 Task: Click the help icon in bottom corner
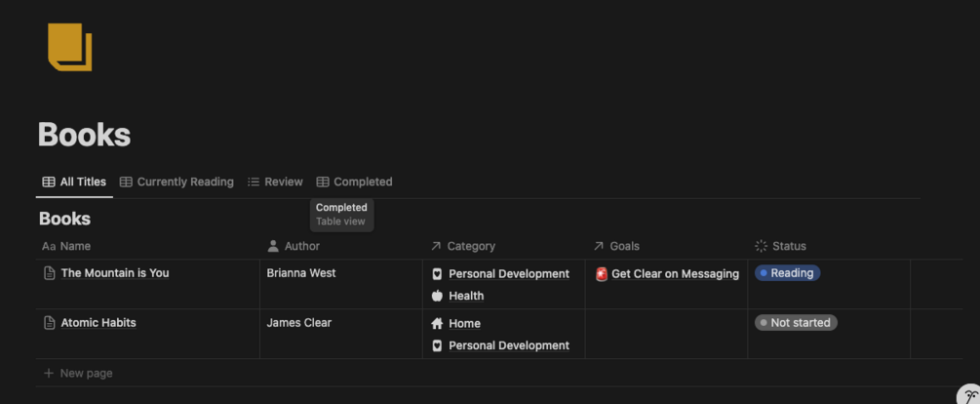968,395
